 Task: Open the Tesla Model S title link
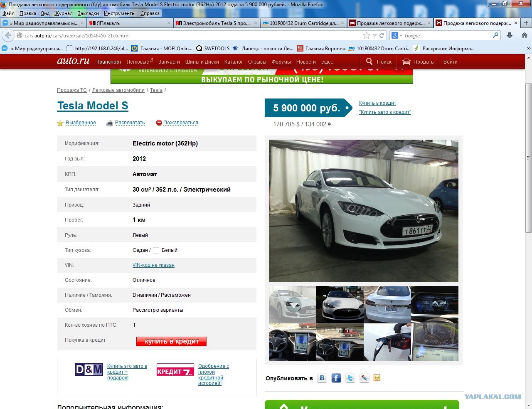93,106
